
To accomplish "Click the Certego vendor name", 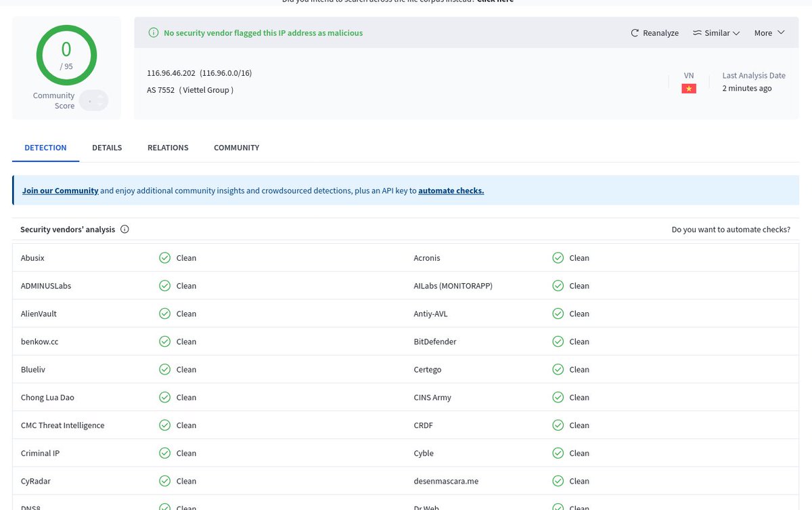I will pos(428,369).
